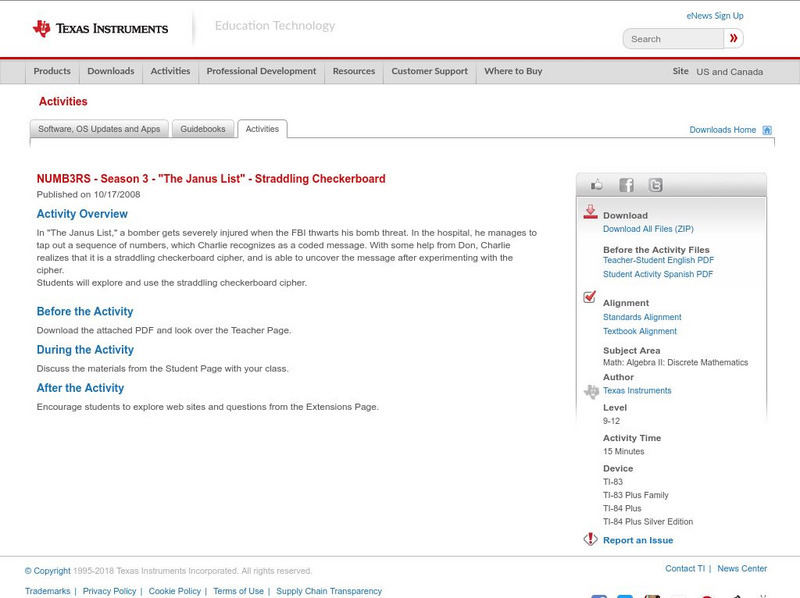Click the After the Activity heading
Image resolution: width=800 pixels, height=598 pixels.
tap(80, 388)
